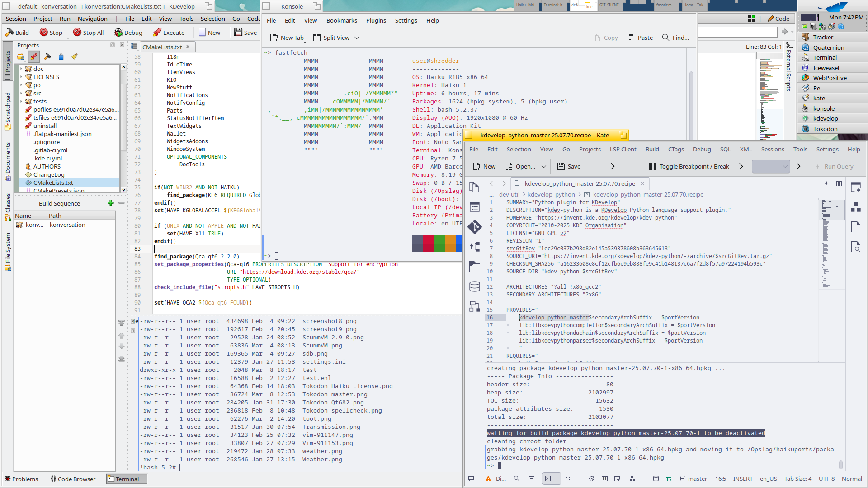Viewport: 868px width, 488px height.
Task: Open the Sessions menu in Kate
Action: point(773,149)
